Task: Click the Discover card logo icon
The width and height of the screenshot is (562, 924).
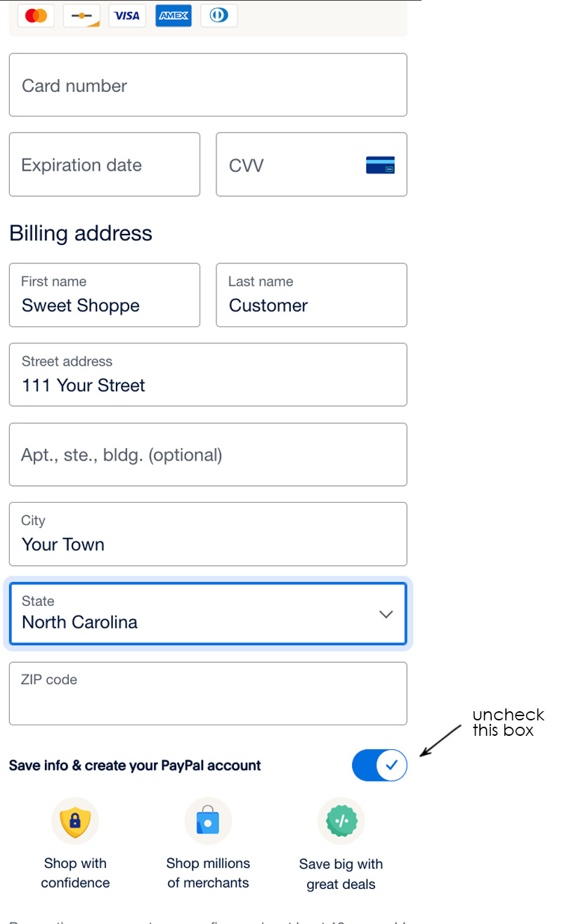Action: [x=81, y=15]
